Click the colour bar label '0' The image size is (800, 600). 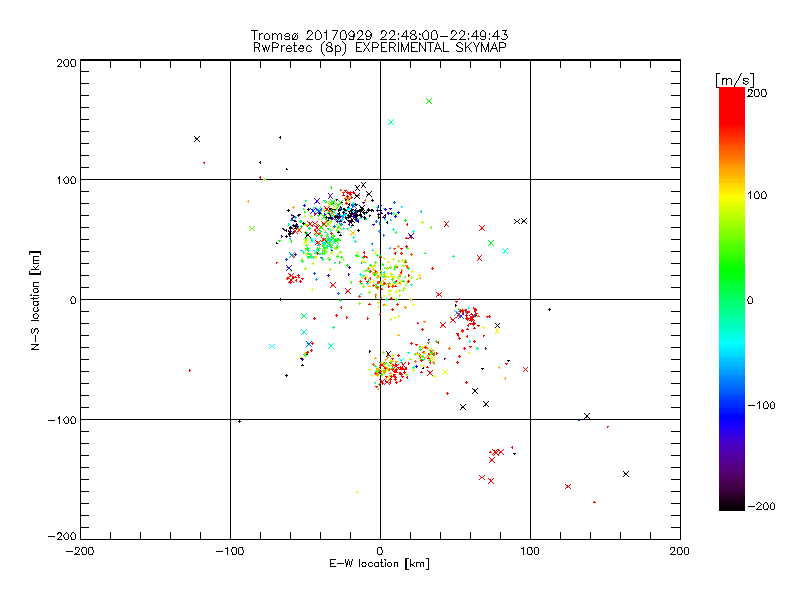(x=750, y=301)
